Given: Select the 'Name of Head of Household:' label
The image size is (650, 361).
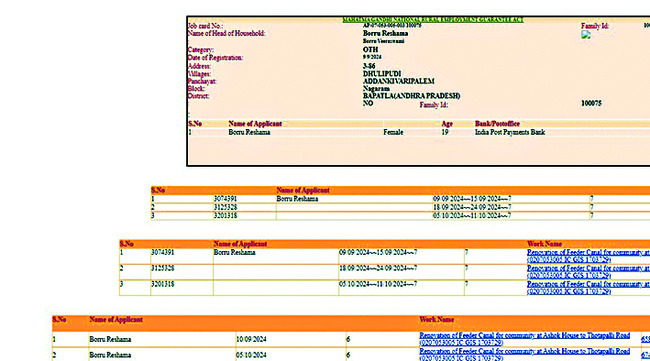Looking at the screenshot, I should (226, 33).
